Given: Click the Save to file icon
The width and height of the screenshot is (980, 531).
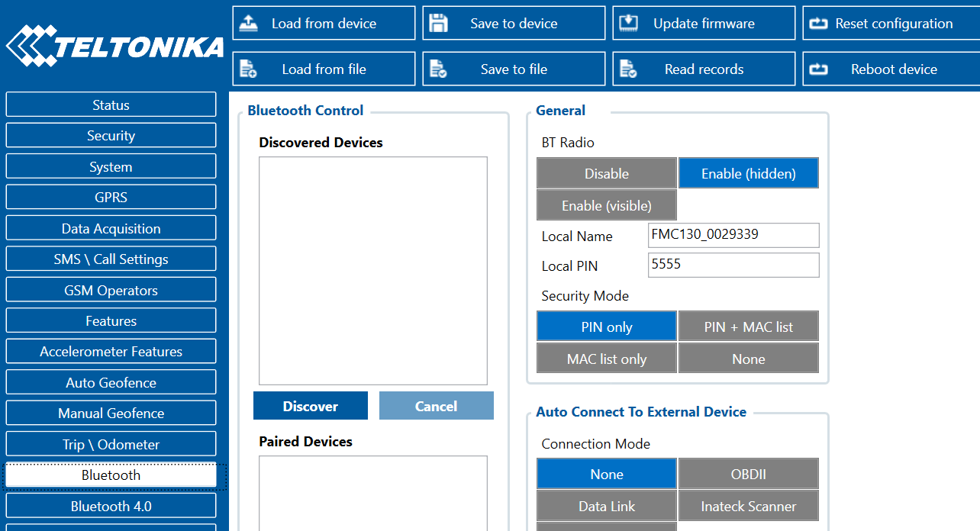Looking at the screenshot, I should coord(438,69).
